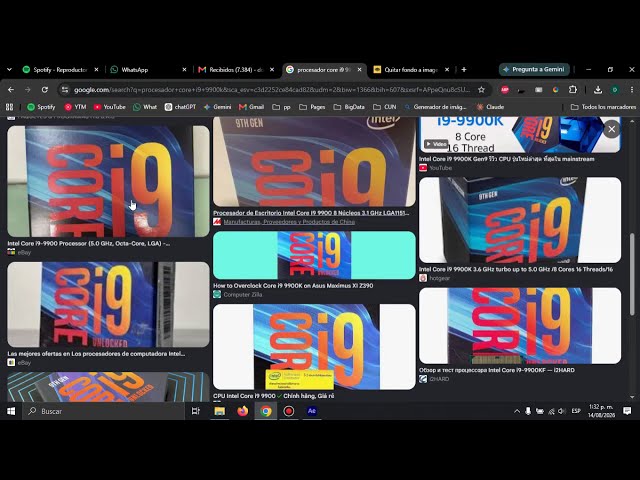This screenshot has width=640, height=480.
Task: Reload the current page
Action: pyautogui.click(x=44, y=90)
